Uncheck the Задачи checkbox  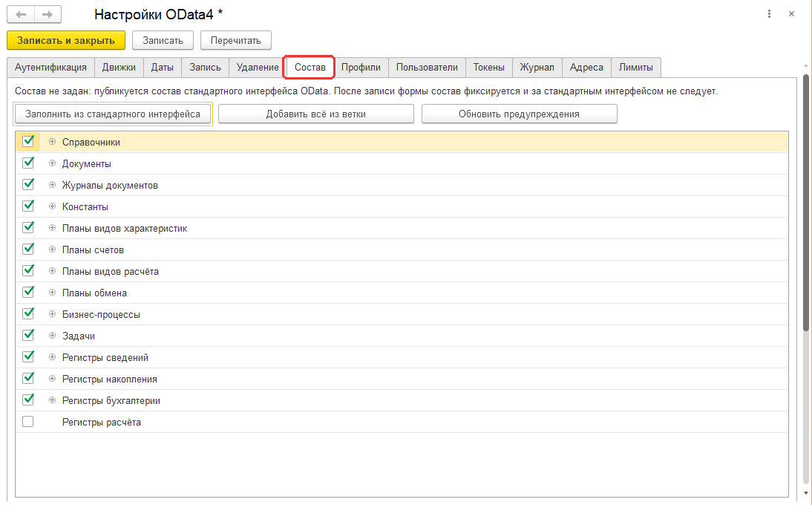click(x=28, y=335)
